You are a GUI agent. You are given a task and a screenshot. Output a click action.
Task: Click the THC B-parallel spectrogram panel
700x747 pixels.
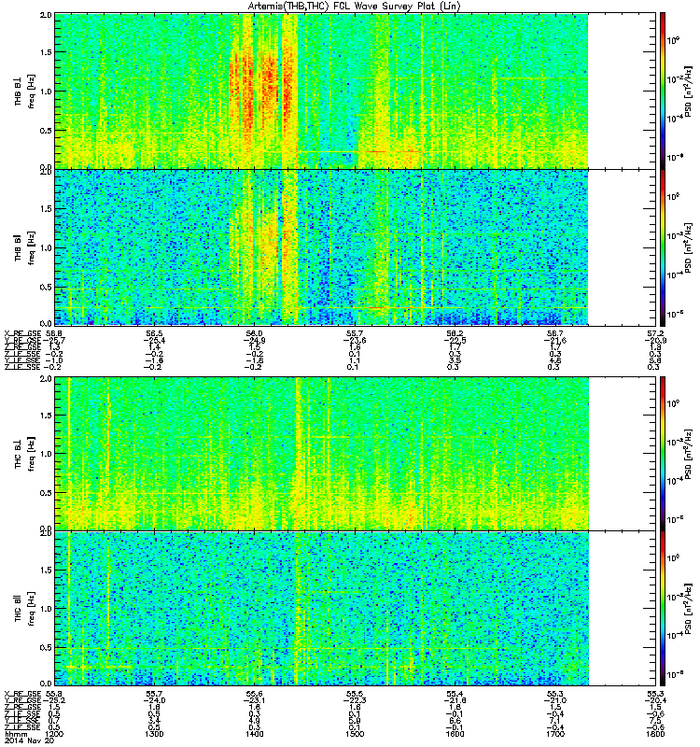(321, 609)
